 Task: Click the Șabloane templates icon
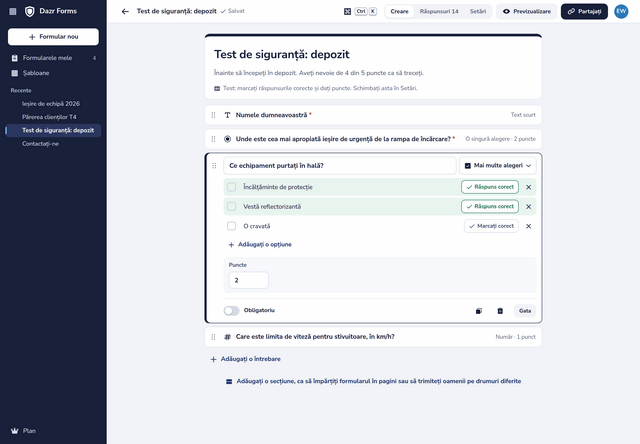15,73
